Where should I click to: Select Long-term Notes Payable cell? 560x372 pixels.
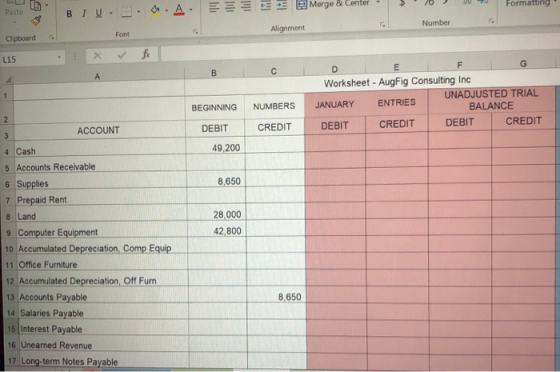tap(105, 361)
